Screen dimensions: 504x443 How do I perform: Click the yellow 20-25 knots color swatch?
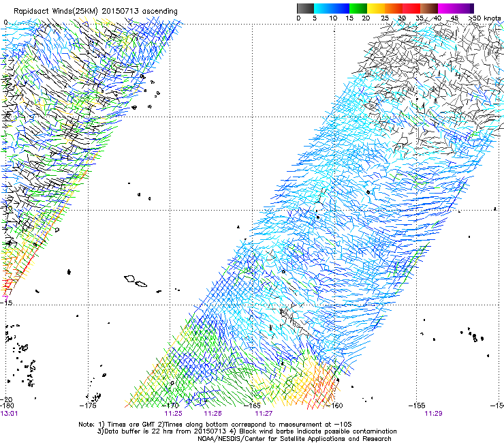[x=376, y=8]
